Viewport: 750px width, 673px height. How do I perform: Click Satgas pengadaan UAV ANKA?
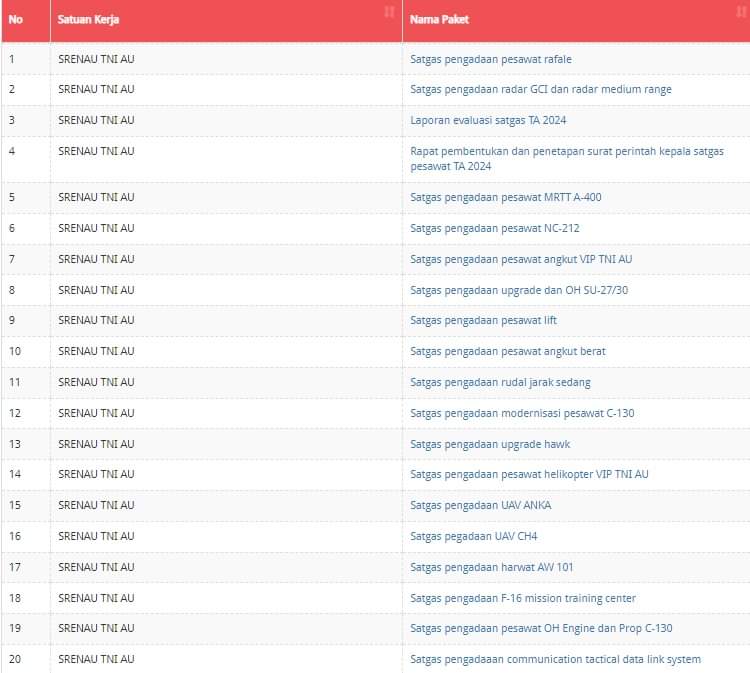[480, 505]
